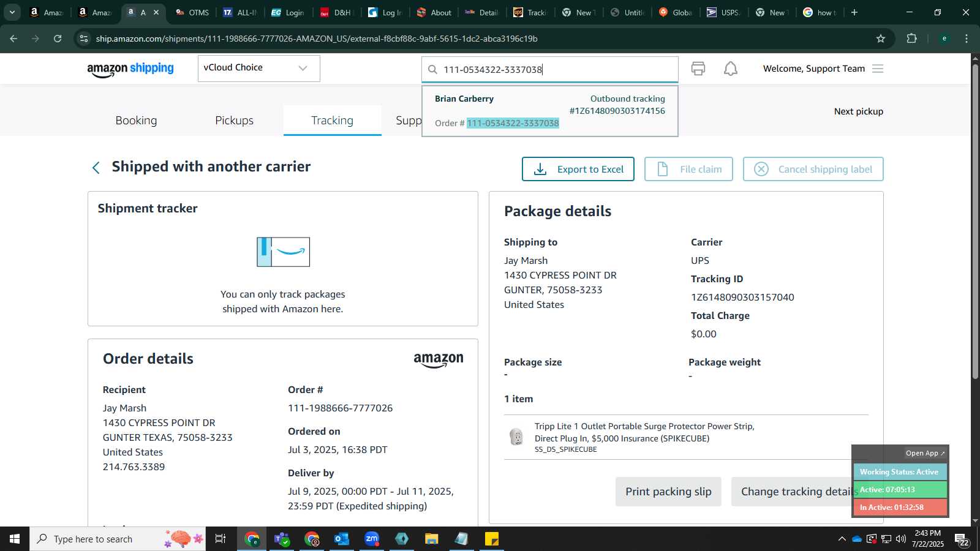Switch to the Pickups tab
The height and width of the screenshot is (551, 980).
(x=234, y=121)
